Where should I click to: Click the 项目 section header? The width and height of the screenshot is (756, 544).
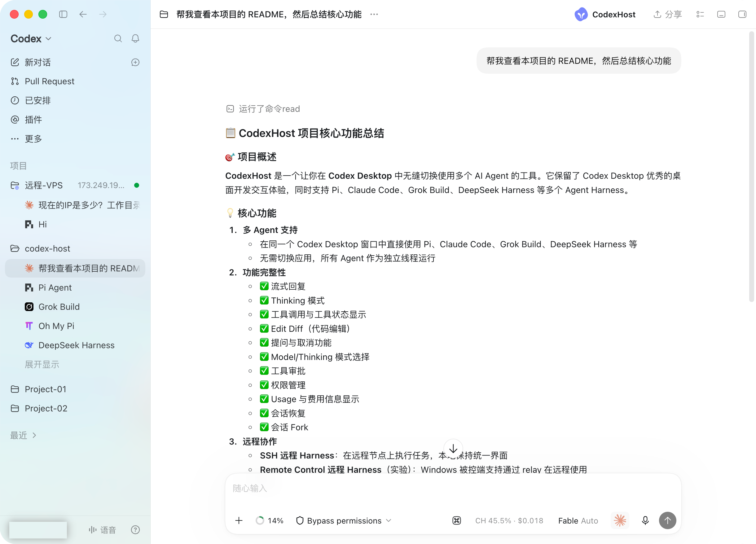pyautogui.click(x=18, y=166)
